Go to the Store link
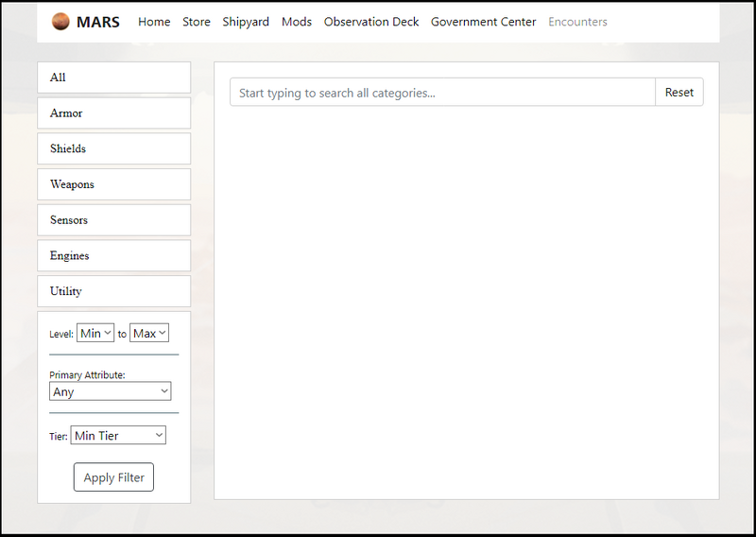The image size is (756, 537). pyautogui.click(x=197, y=22)
